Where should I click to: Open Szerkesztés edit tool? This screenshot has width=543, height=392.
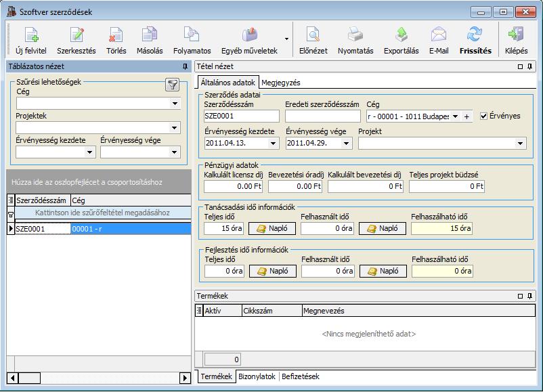coord(77,35)
